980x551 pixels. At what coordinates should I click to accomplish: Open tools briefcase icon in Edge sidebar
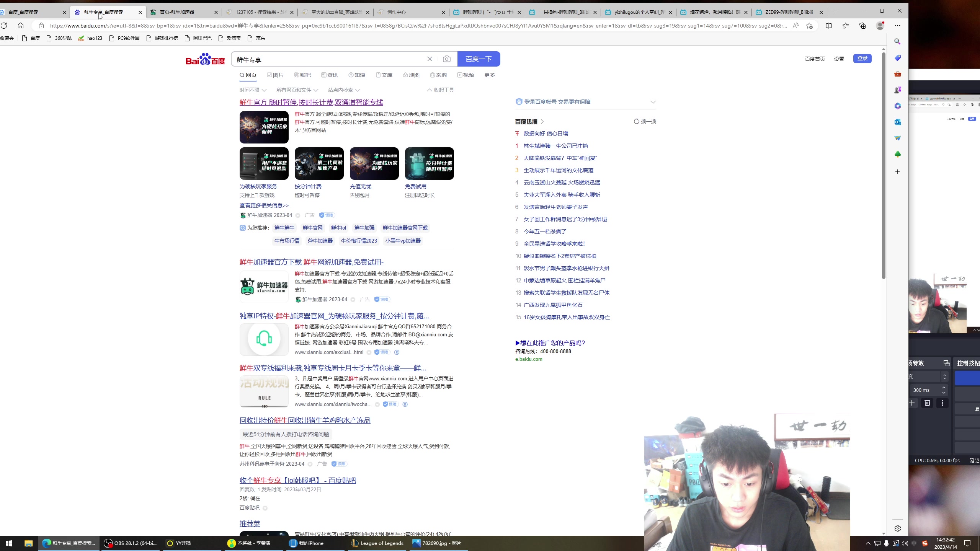897,74
